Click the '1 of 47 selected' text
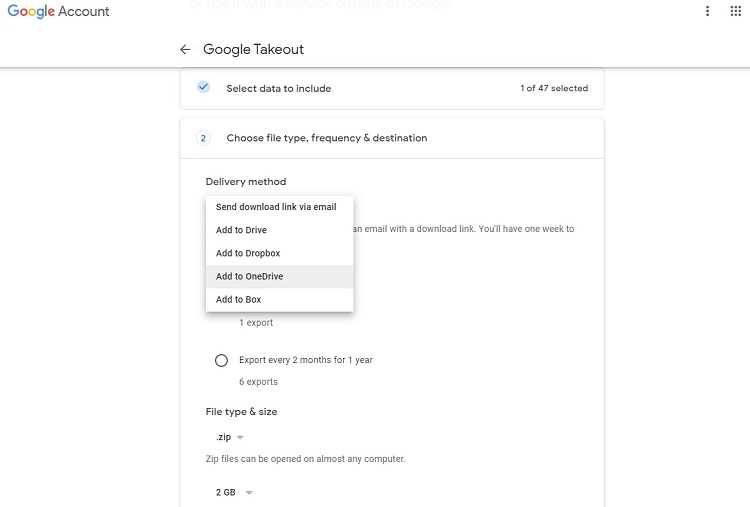The image size is (750, 507). click(554, 88)
